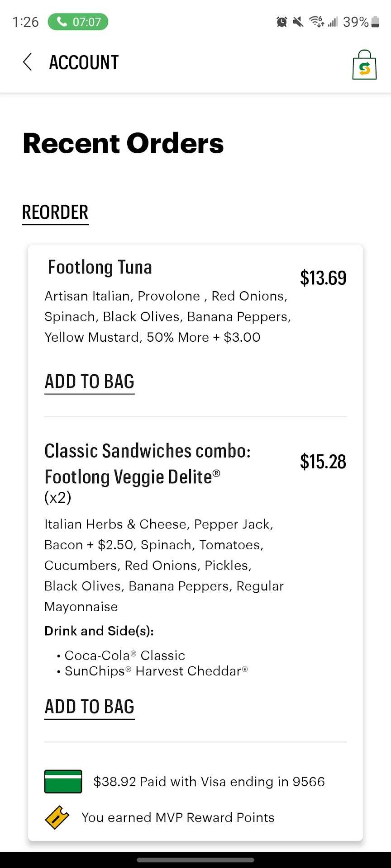
Task: Tap the ongoing call timer pill
Action: click(x=78, y=22)
